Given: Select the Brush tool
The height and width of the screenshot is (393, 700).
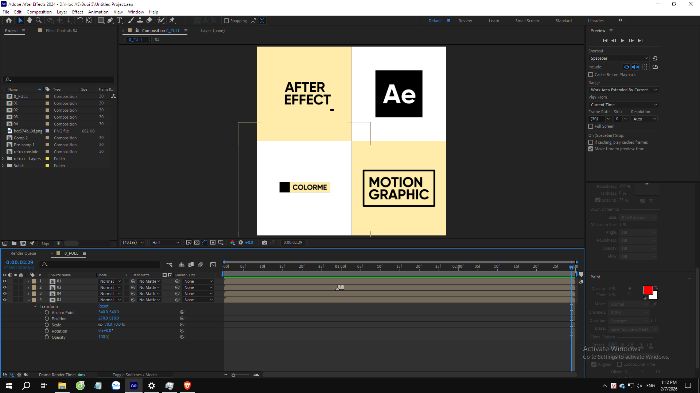Looking at the screenshot, I should pos(131,21).
